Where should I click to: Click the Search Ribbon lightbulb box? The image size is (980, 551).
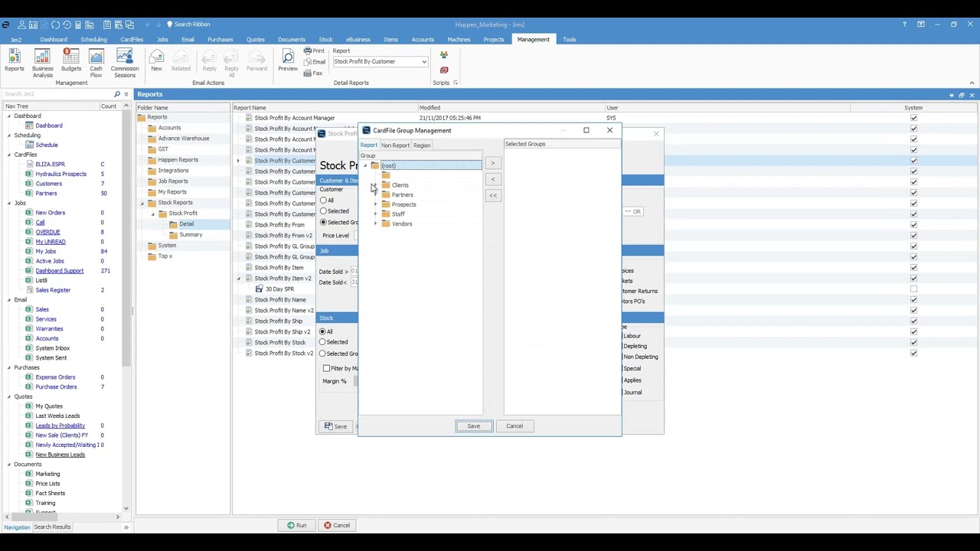[x=188, y=24]
